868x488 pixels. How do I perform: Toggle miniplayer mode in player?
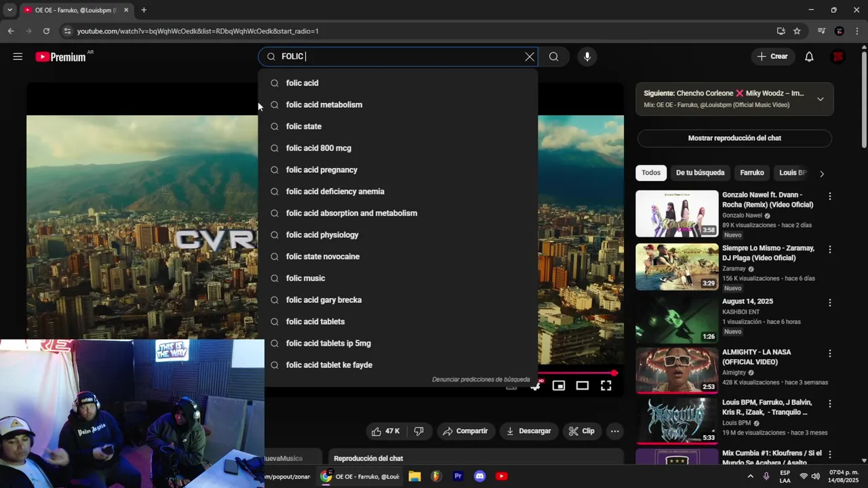[559, 386]
